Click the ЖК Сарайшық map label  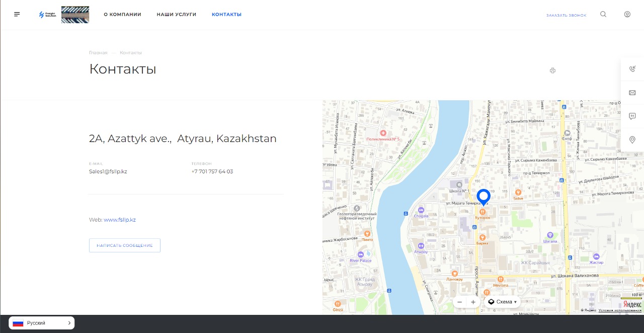click(535, 262)
